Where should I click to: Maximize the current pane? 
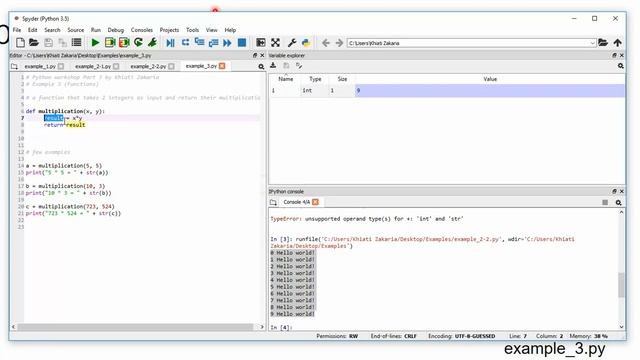260,42
